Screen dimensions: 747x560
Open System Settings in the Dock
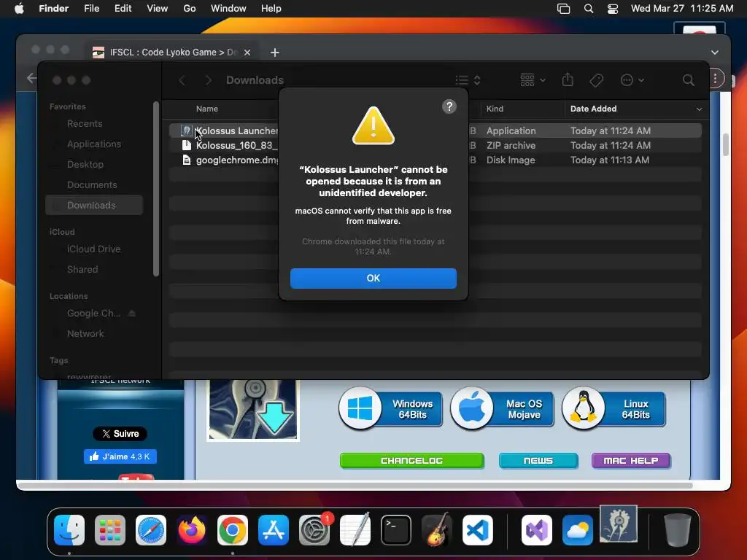coord(314,530)
